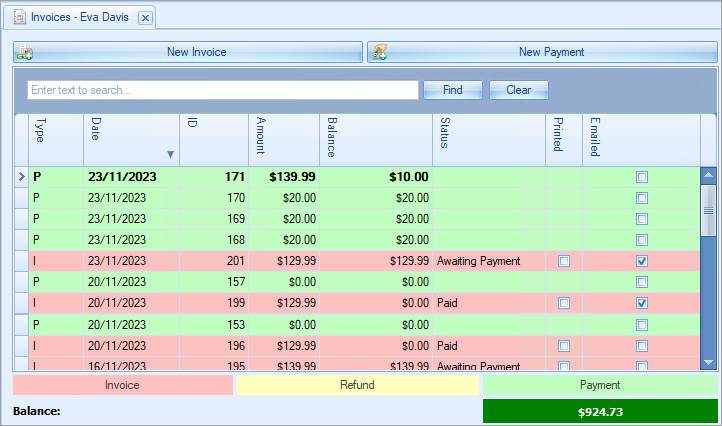
Task: Click the vertical scrollbar thumb
Action: tap(708, 210)
